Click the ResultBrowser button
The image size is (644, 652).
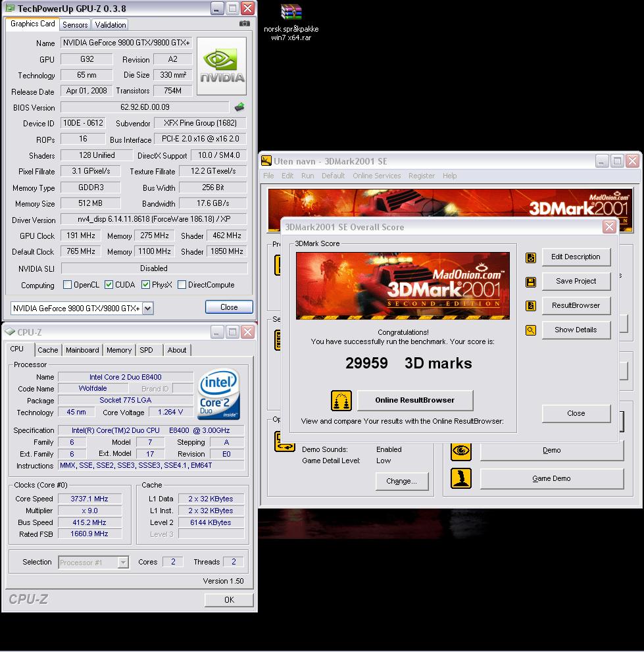(576, 306)
